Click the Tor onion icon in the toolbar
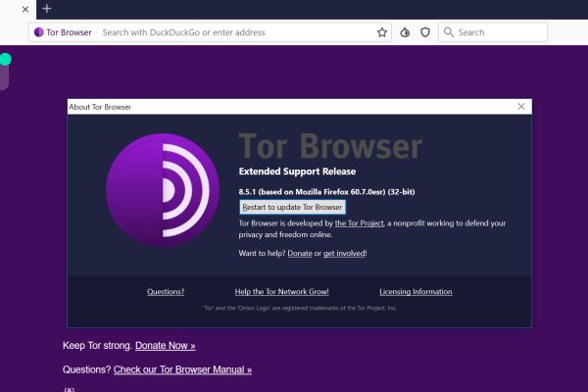The height and width of the screenshot is (392, 588). click(406, 32)
